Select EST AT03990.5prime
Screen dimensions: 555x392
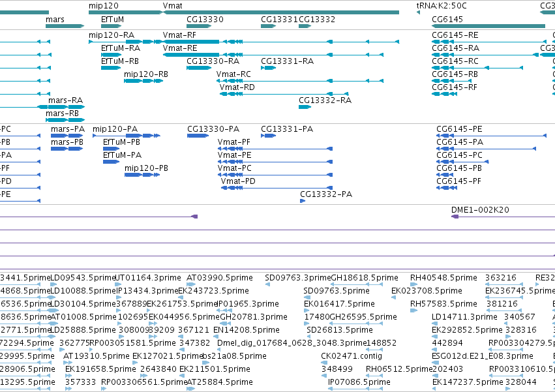point(219,278)
